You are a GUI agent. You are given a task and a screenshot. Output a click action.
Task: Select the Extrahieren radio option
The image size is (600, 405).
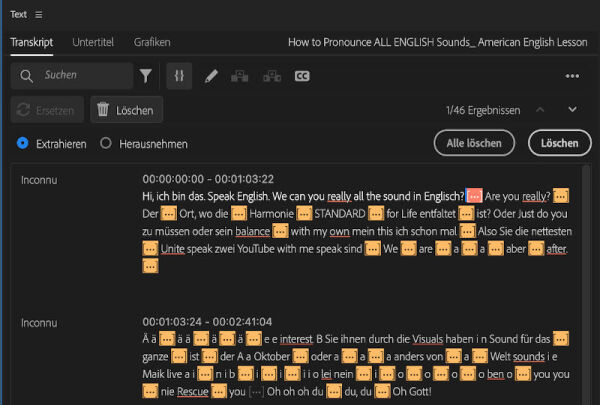[x=23, y=143]
